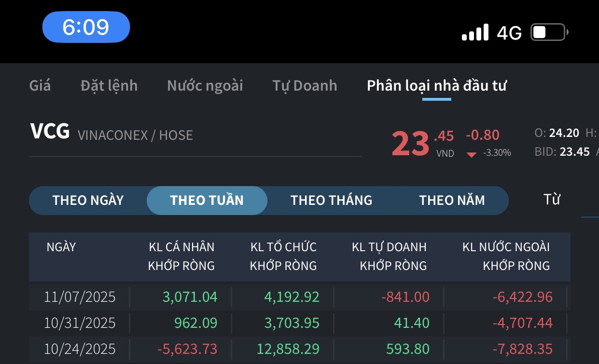Viewport: 599px width, 364px height.
Task: Choose the THEO THÁNG period option
Action: coord(331,200)
